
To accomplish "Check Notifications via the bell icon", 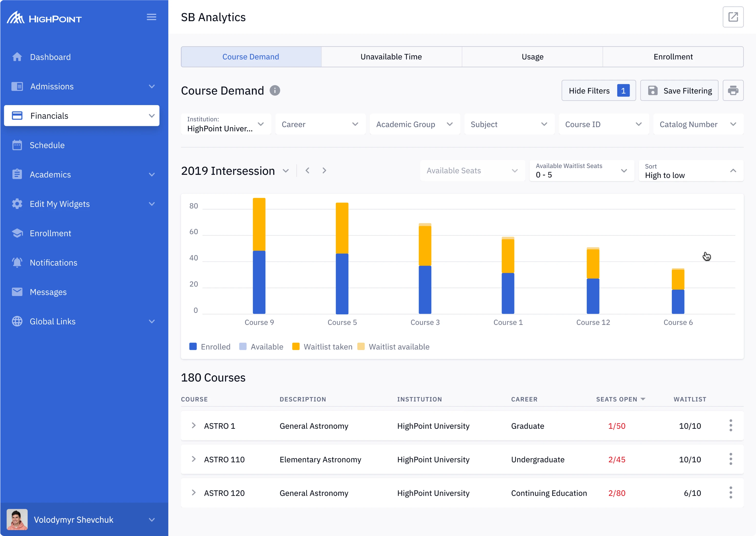I will (x=17, y=262).
